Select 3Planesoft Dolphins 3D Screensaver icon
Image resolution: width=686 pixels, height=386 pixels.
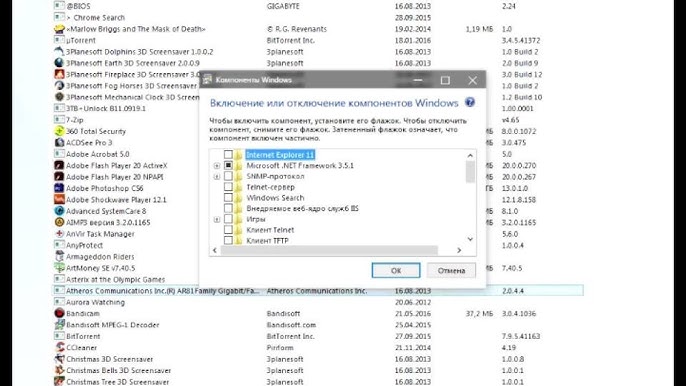59,52
